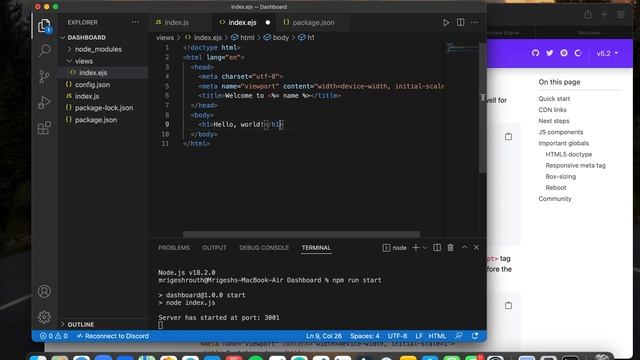The height and width of the screenshot is (360, 640).
Task: Open the terminal launch profile dropdown arrow
Action: (425, 248)
